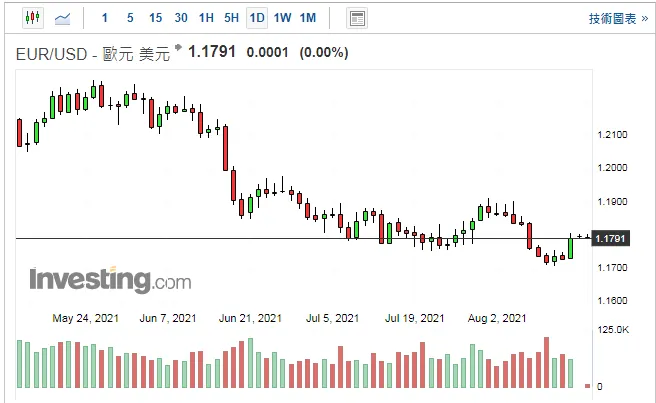The image size is (656, 403).
Task: Choose the 15 minute timeframe
Action: (156, 18)
